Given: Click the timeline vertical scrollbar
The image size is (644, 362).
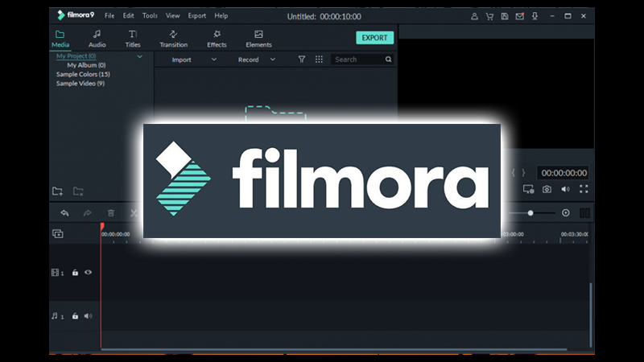Looking at the screenshot, I should [x=591, y=315].
